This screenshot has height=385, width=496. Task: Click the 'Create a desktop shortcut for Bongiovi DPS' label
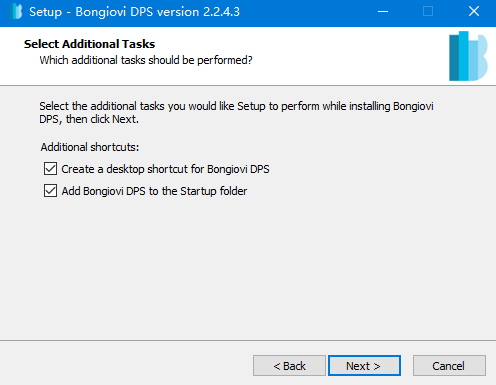point(165,169)
